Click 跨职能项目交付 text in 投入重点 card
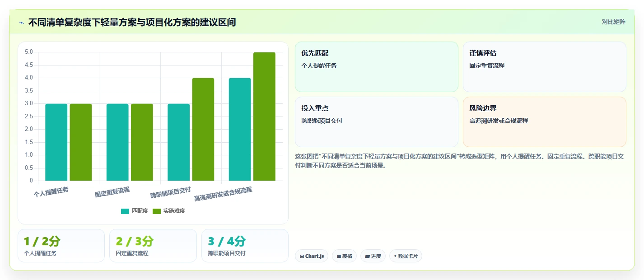 pyautogui.click(x=322, y=121)
